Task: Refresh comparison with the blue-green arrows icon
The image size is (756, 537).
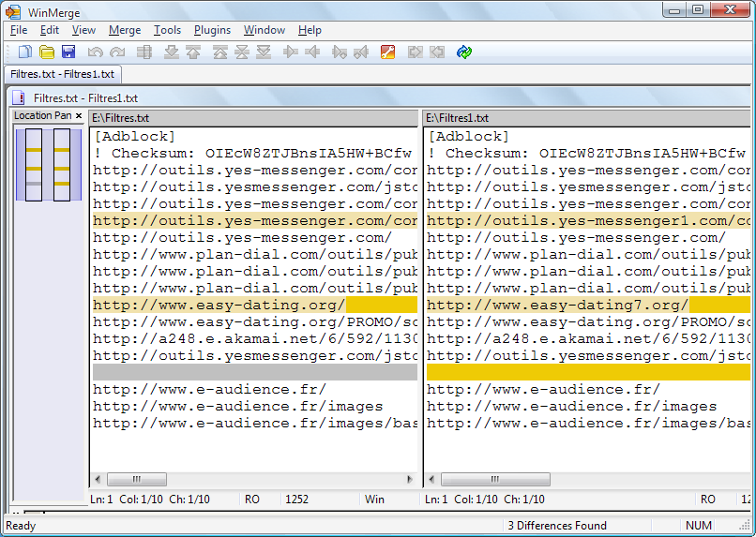Action: [x=463, y=52]
